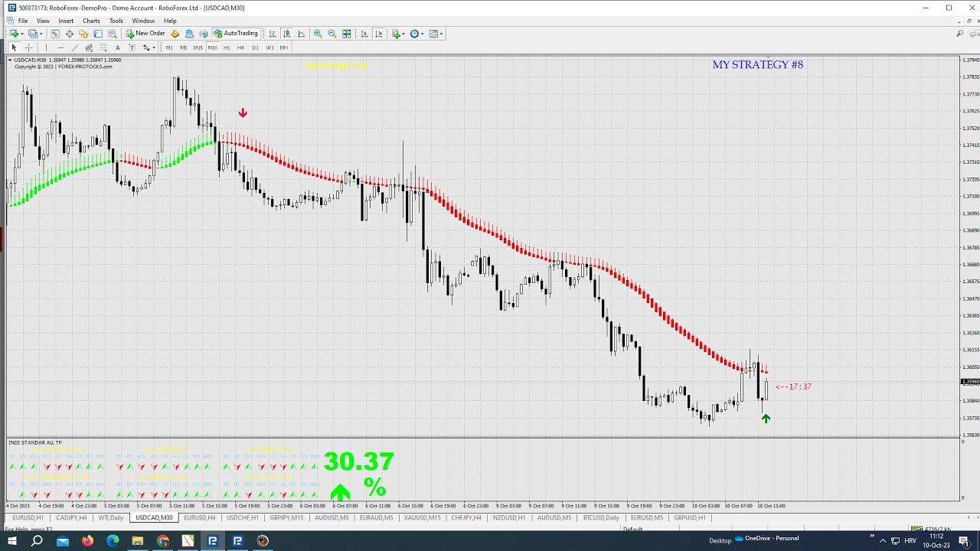The image size is (980, 551).
Task: Click the current price label 1.35960
Action: click(970, 381)
